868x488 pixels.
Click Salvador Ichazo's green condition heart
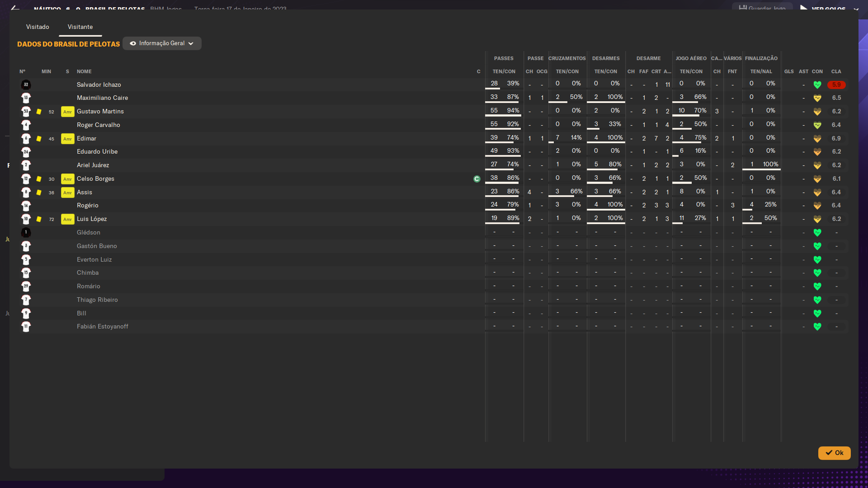(817, 85)
